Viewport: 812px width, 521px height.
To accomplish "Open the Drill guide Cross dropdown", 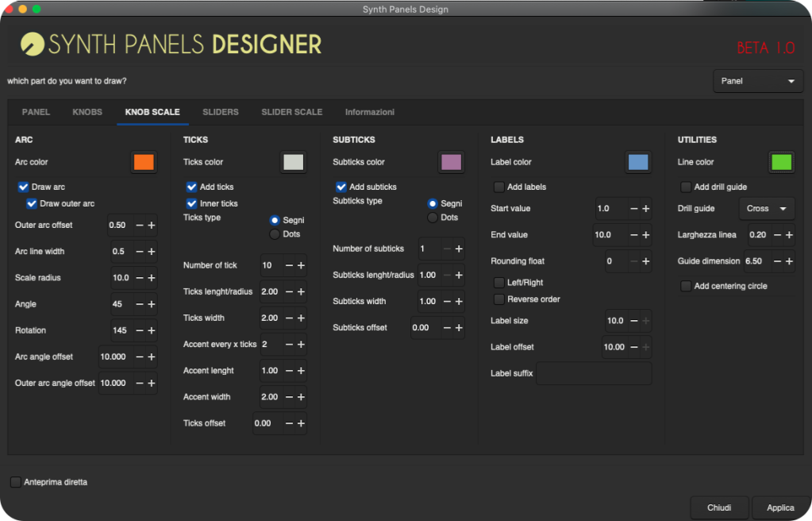I will coord(766,209).
